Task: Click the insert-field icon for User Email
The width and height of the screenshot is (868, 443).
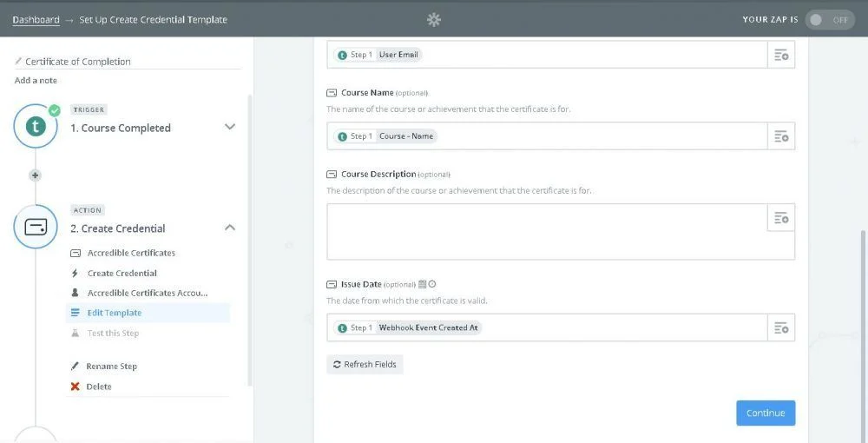Action: tap(781, 55)
